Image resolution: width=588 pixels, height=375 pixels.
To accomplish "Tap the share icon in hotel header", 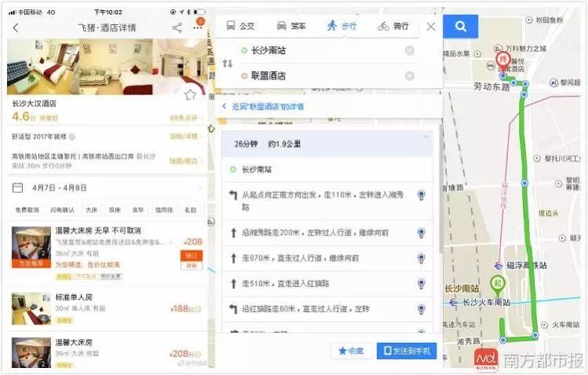I will point(176,27).
